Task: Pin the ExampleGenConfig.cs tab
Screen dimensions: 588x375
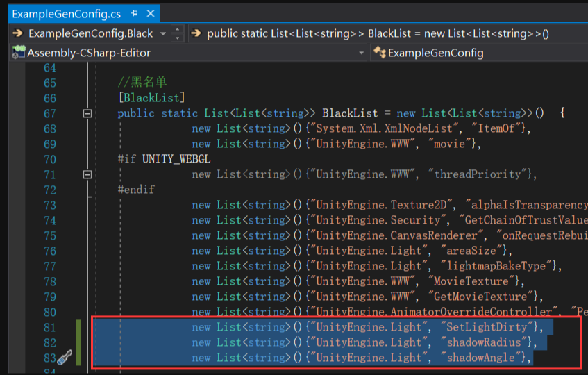Action: [134, 14]
